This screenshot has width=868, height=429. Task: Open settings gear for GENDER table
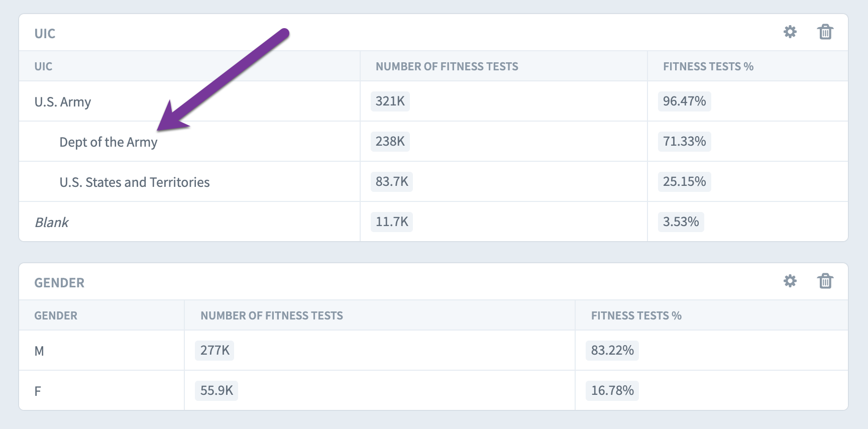[790, 281]
